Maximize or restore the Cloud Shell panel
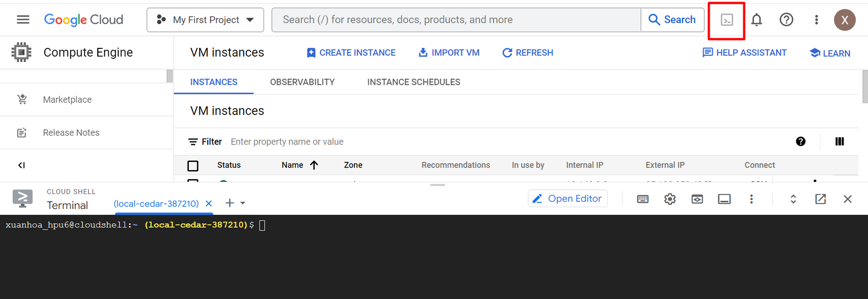 point(793,199)
